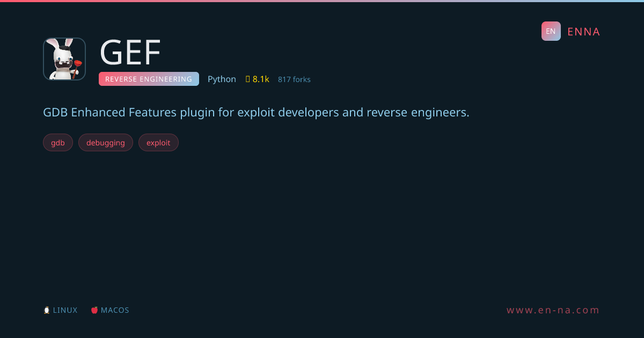Click the GEF title heading
This screenshot has width=644, height=338.
130,53
